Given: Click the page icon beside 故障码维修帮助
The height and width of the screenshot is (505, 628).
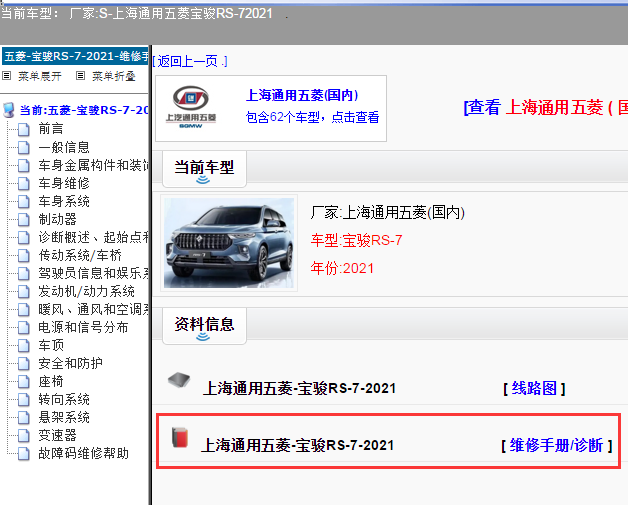Looking at the screenshot, I should click(24, 454).
